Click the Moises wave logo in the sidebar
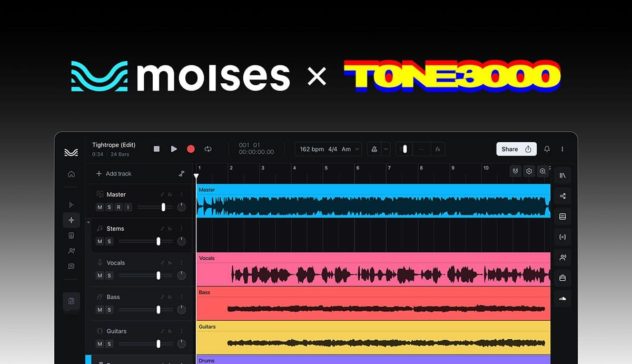The image size is (632, 364). point(71,152)
